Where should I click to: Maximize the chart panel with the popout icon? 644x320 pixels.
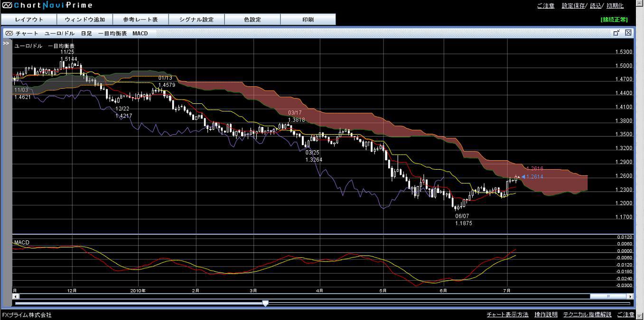pos(616,33)
